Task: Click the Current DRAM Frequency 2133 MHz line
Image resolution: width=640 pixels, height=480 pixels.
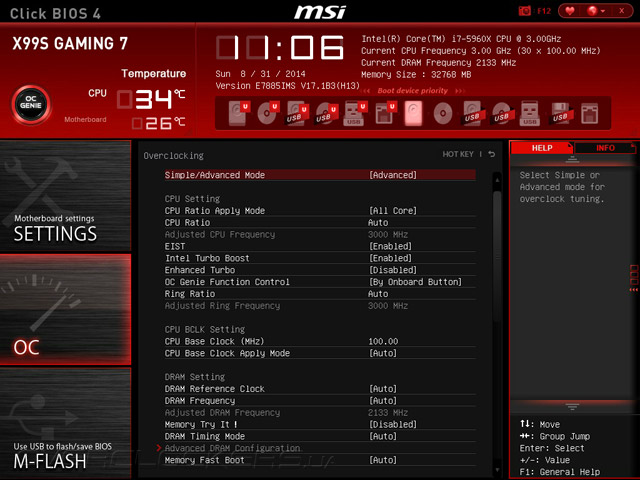Action: point(438,62)
